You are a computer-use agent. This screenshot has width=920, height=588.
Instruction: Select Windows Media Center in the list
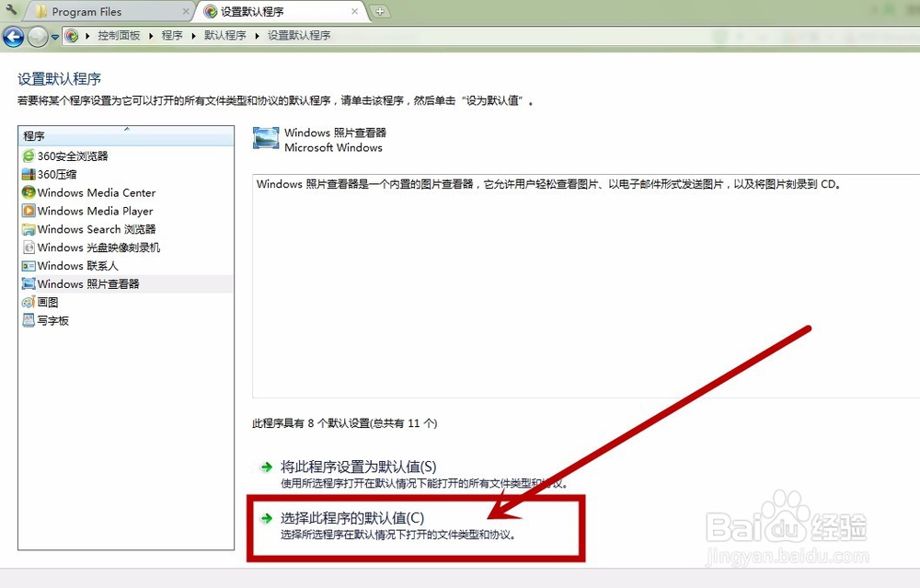[126, 192]
